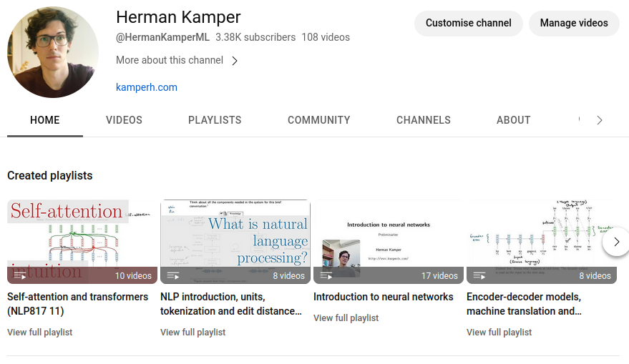
Task: View full playlist for Introduction to neural networks
Action: [x=346, y=318]
